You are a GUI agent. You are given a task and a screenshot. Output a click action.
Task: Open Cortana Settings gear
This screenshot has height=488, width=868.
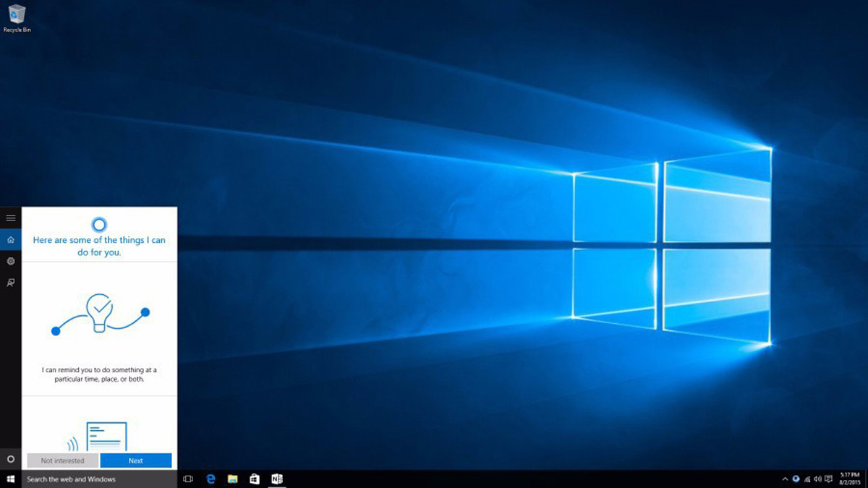click(11, 261)
